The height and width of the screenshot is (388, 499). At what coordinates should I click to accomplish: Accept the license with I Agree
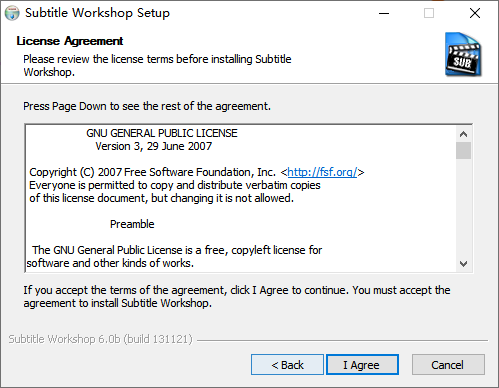click(x=362, y=365)
